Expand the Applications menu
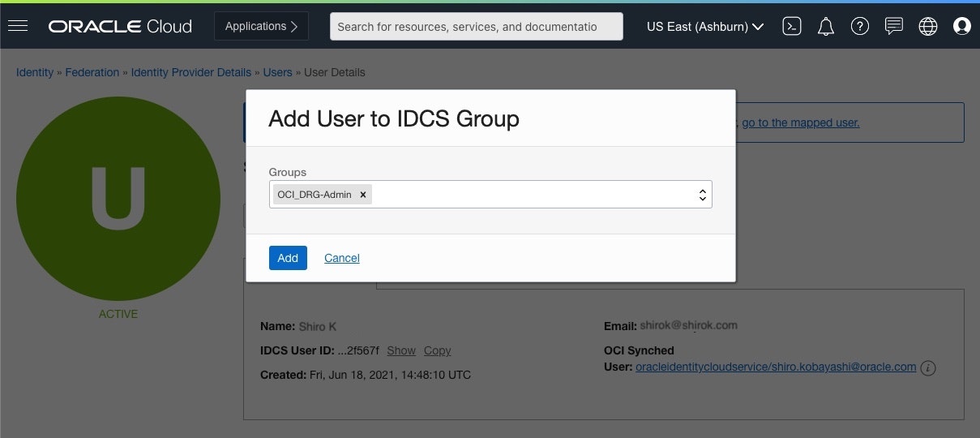This screenshot has width=980, height=438. [x=261, y=26]
